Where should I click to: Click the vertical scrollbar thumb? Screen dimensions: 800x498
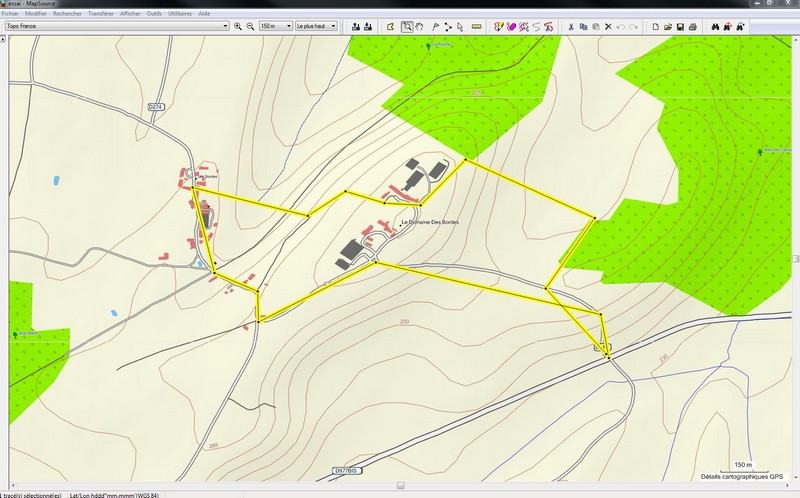tap(795, 259)
